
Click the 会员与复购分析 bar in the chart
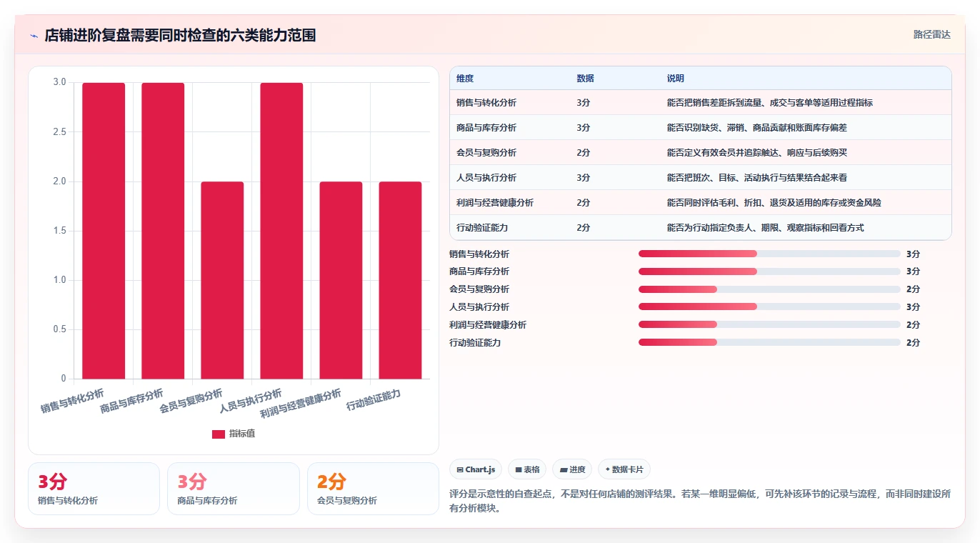[222, 280]
